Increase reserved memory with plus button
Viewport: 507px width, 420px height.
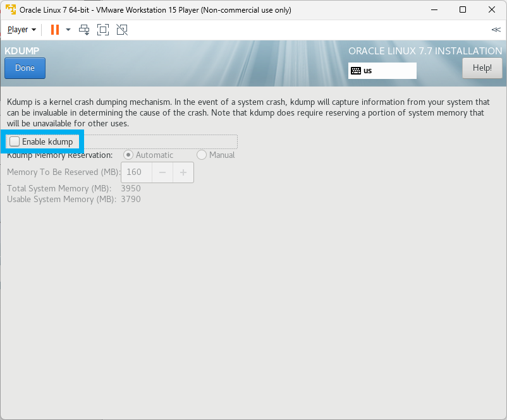tap(183, 172)
